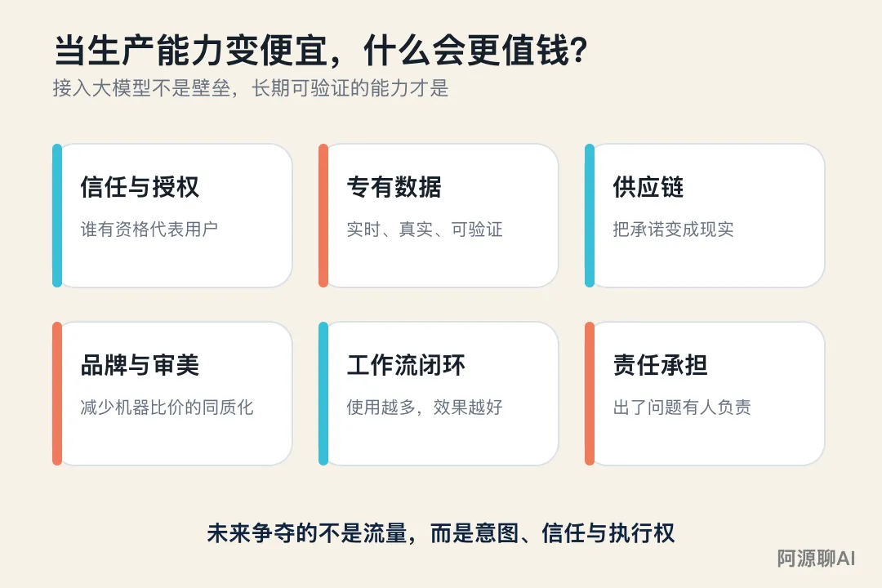
Task: Click blue accent bar on 工作流闭环 card
Action: 323,394
